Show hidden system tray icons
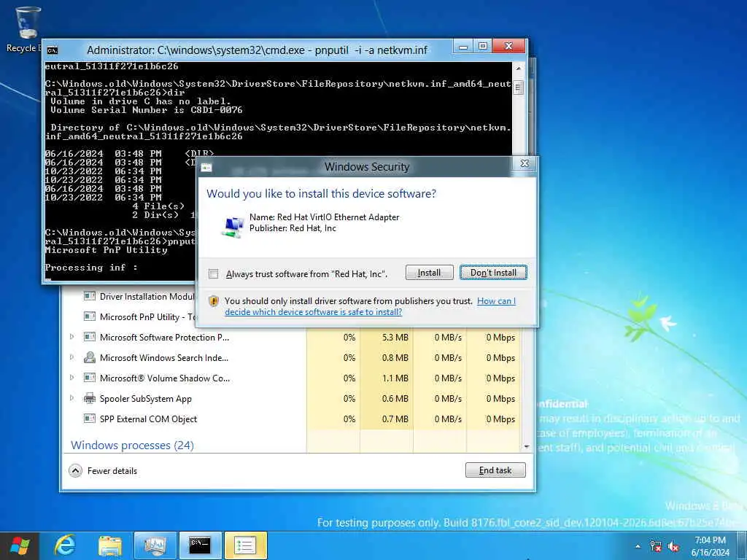 tap(638, 547)
